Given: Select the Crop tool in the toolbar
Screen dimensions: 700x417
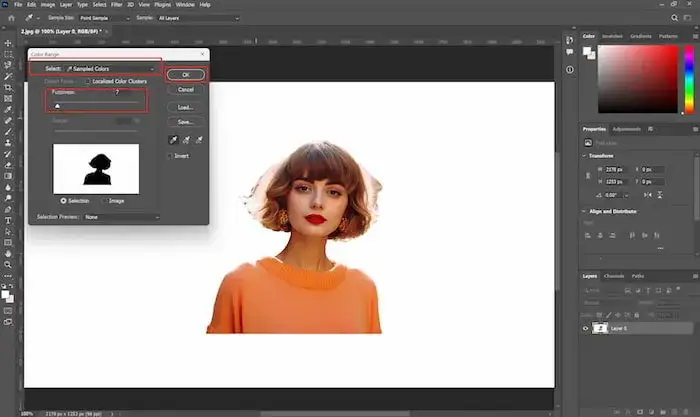Looking at the screenshot, I should [x=7, y=88].
